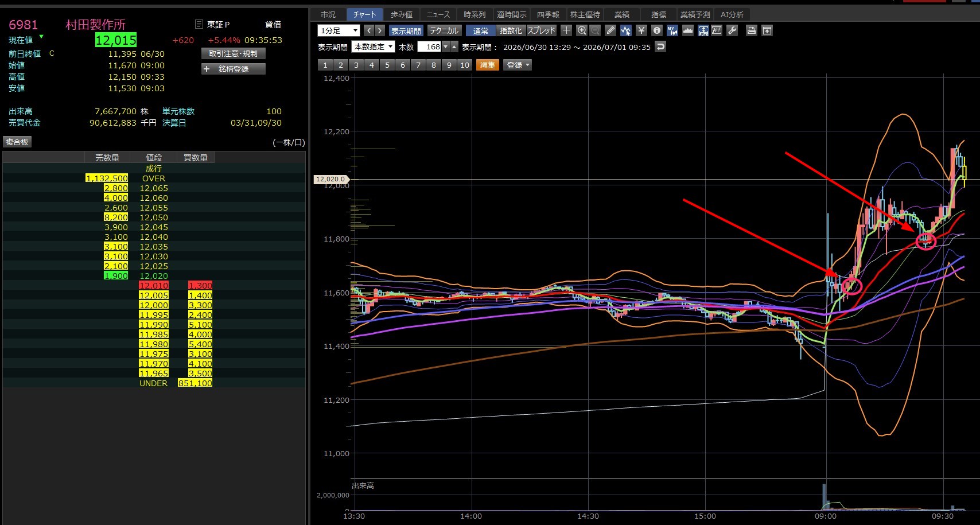Select chart preset 1
The height and width of the screenshot is (525, 980).
(x=325, y=65)
